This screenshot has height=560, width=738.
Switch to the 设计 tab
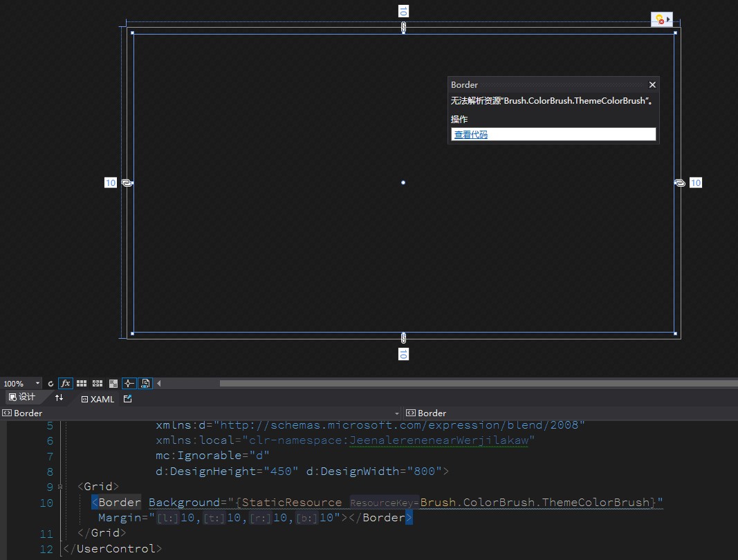click(22, 397)
